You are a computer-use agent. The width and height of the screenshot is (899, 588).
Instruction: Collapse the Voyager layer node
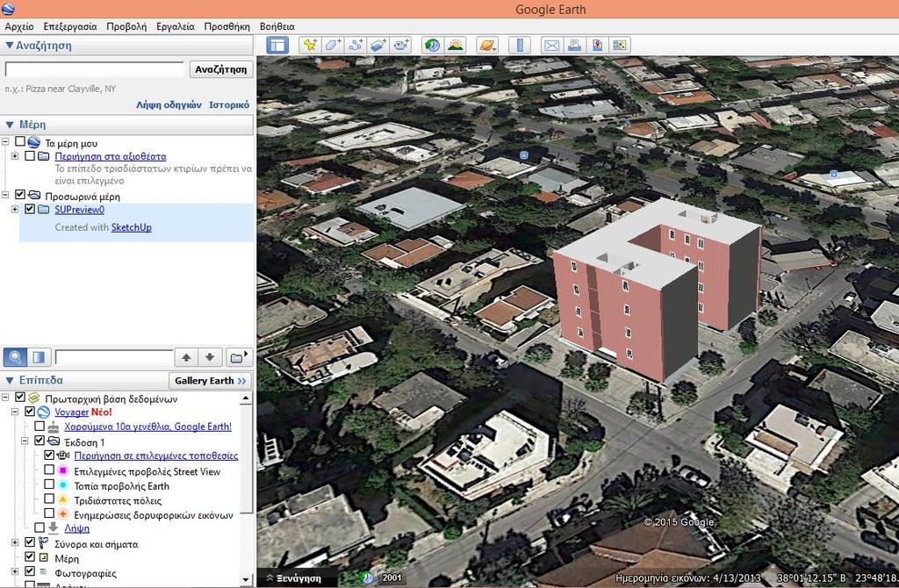click(x=15, y=412)
